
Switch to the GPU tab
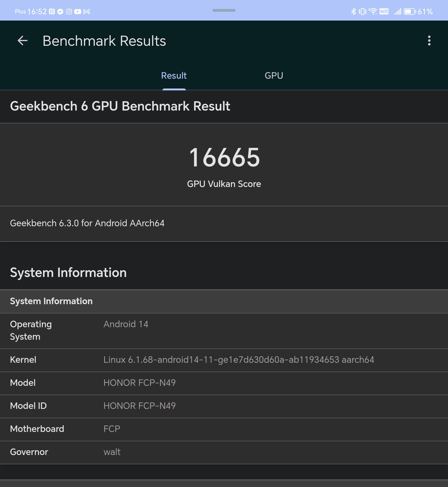pos(274,76)
